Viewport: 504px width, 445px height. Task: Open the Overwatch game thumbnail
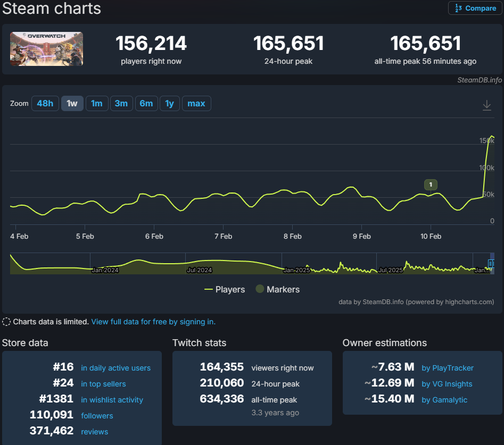47,49
